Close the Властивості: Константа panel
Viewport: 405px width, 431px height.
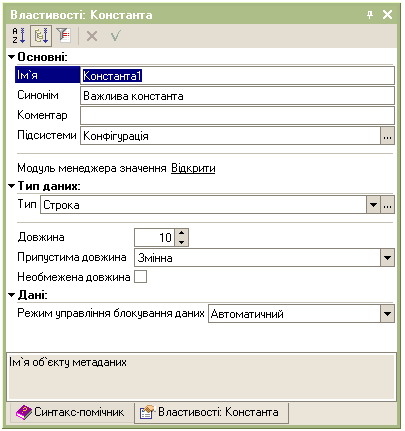coord(387,14)
